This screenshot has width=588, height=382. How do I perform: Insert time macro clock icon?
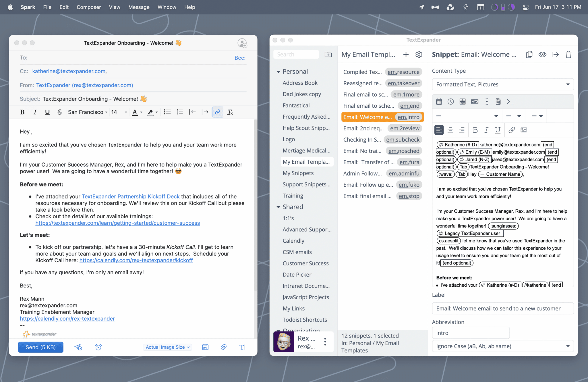(x=451, y=101)
